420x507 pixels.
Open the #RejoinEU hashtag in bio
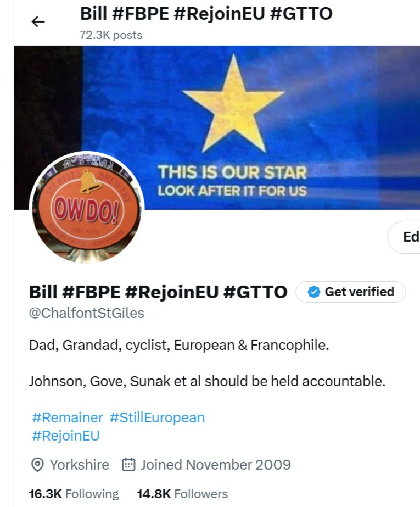[66, 436]
